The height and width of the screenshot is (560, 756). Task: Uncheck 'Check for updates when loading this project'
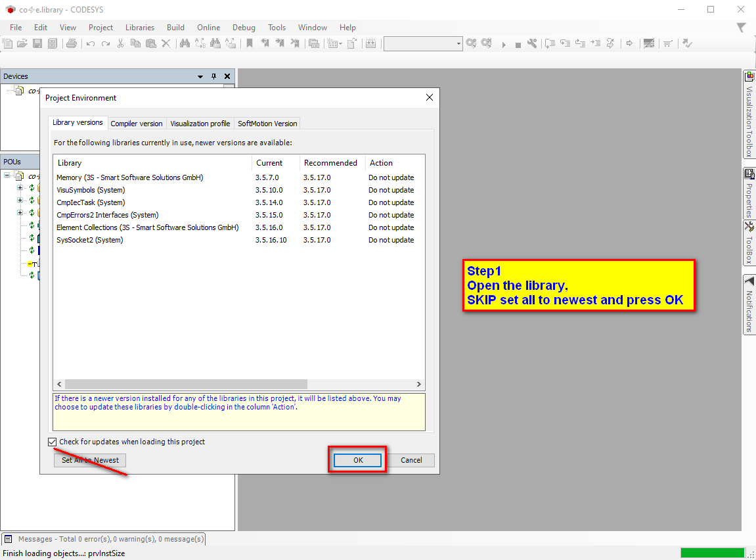coord(53,442)
